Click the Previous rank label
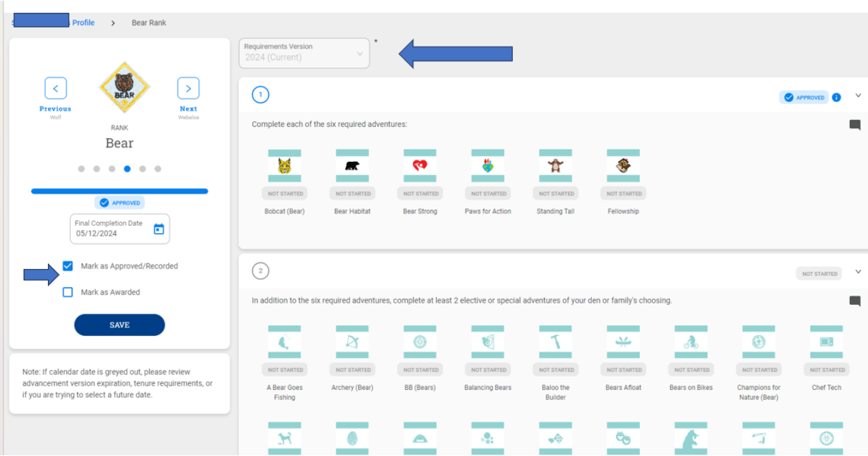Viewport: 868px width, 456px height. 55,109
